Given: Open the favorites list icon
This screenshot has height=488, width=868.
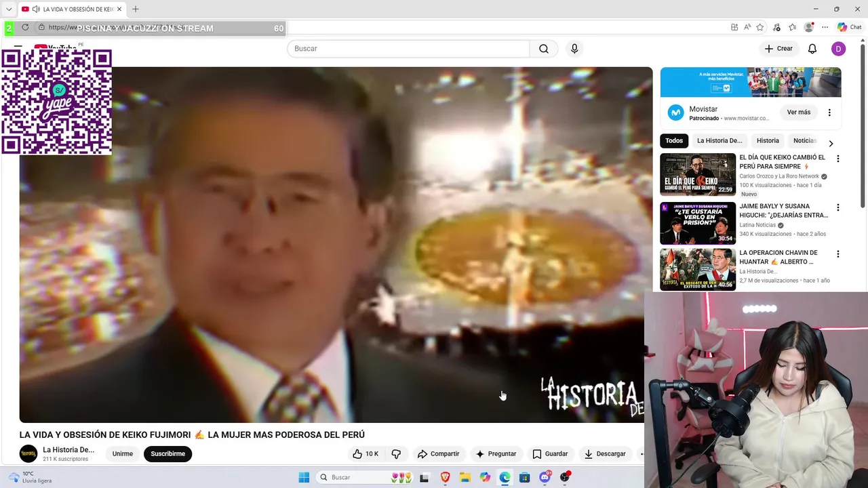Looking at the screenshot, I should click(x=792, y=27).
